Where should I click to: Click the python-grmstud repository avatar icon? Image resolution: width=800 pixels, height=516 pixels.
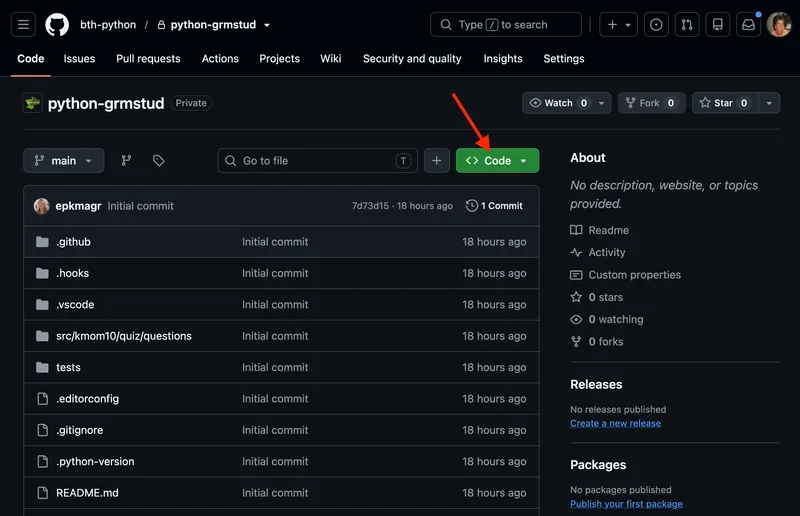pyautogui.click(x=33, y=103)
